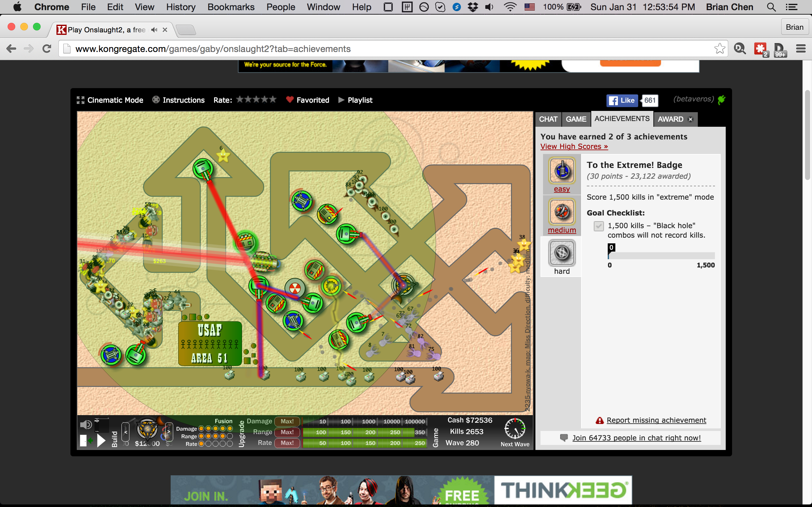Toggle the 1,500 kills goal checkbox

(599, 226)
